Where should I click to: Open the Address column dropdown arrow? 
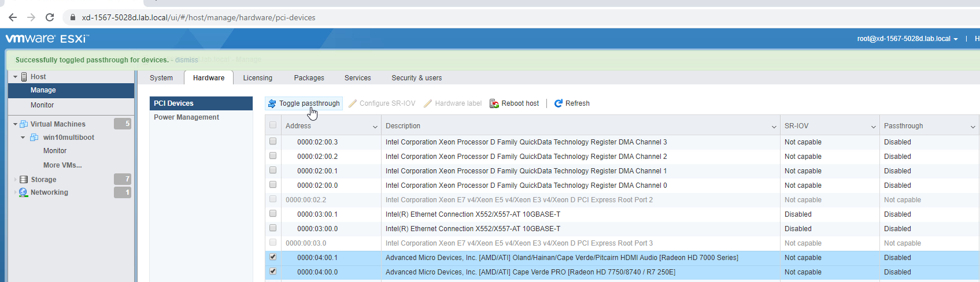pyautogui.click(x=375, y=127)
